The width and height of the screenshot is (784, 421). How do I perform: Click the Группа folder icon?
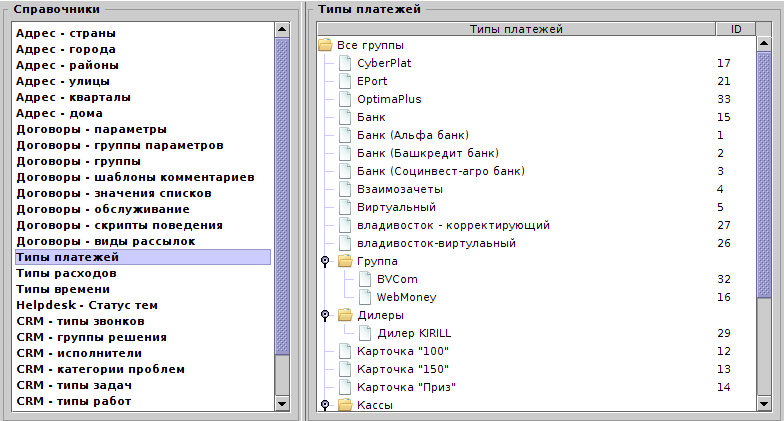click(x=346, y=261)
